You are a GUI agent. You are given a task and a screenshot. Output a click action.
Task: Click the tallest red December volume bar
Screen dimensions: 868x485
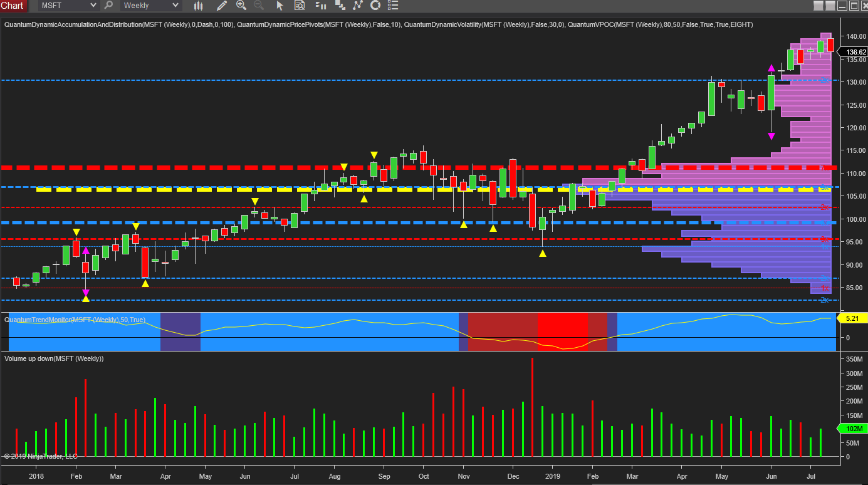pyautogui.click(x=532, y=407)
